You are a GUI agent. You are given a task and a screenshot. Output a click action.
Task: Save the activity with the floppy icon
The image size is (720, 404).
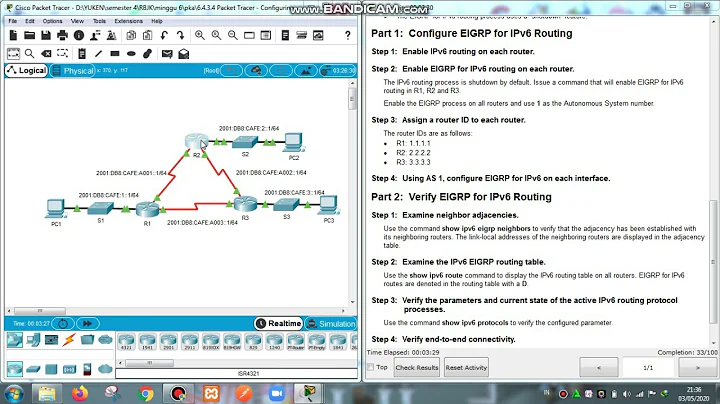(x=46, y=35)
